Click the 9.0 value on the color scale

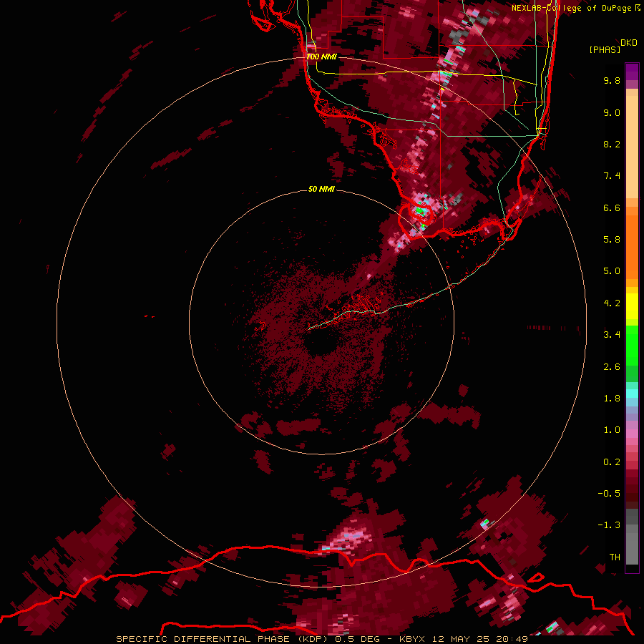(x=612, y=112)
